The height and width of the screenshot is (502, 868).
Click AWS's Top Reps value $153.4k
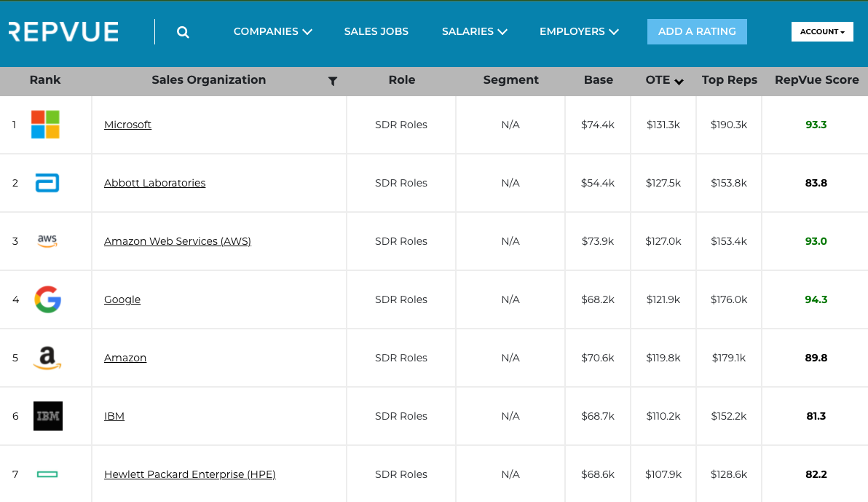(729, 241)
